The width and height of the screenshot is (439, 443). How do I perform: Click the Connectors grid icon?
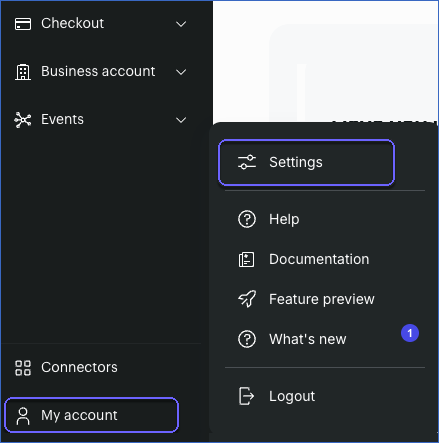[23, 368]
